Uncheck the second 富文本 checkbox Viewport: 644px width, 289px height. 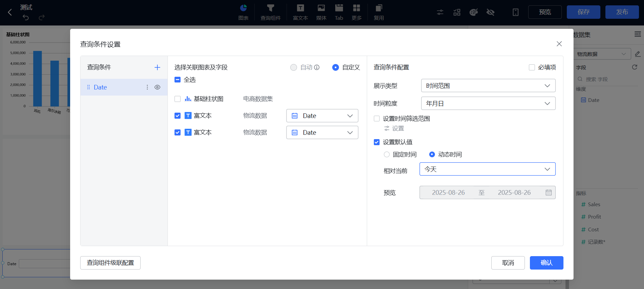[178, 132]
